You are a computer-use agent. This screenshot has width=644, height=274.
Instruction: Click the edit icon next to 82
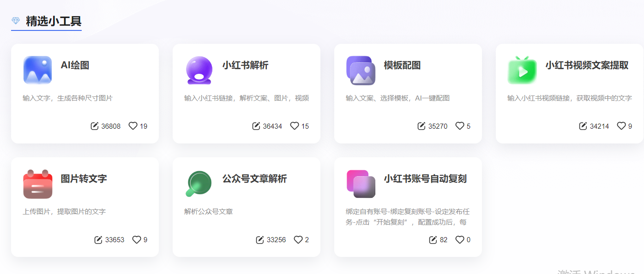[x=433, y=239]
